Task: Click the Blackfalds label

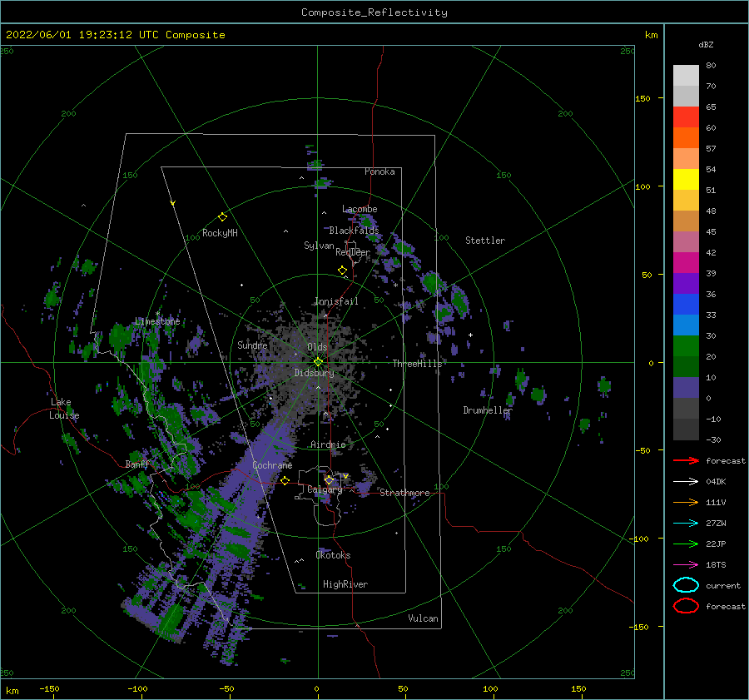Action: click(354, 231)
